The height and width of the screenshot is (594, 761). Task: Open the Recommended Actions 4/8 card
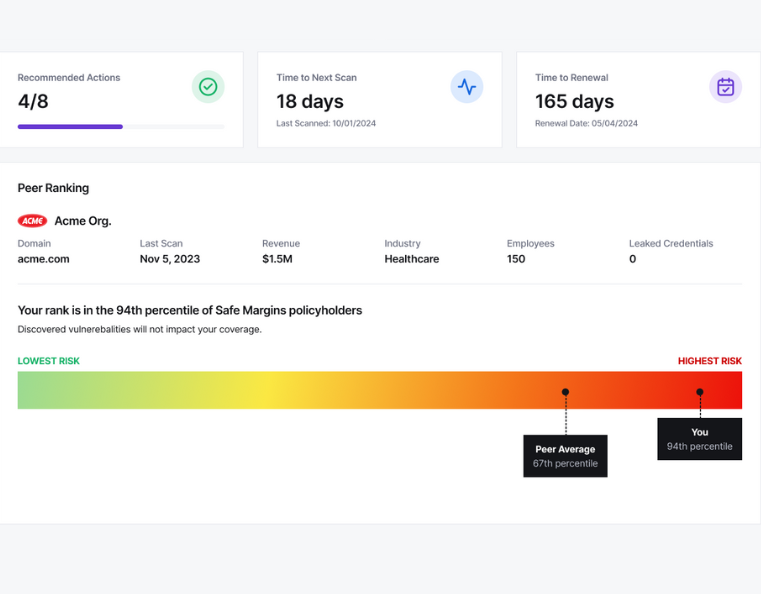point(120,99)
